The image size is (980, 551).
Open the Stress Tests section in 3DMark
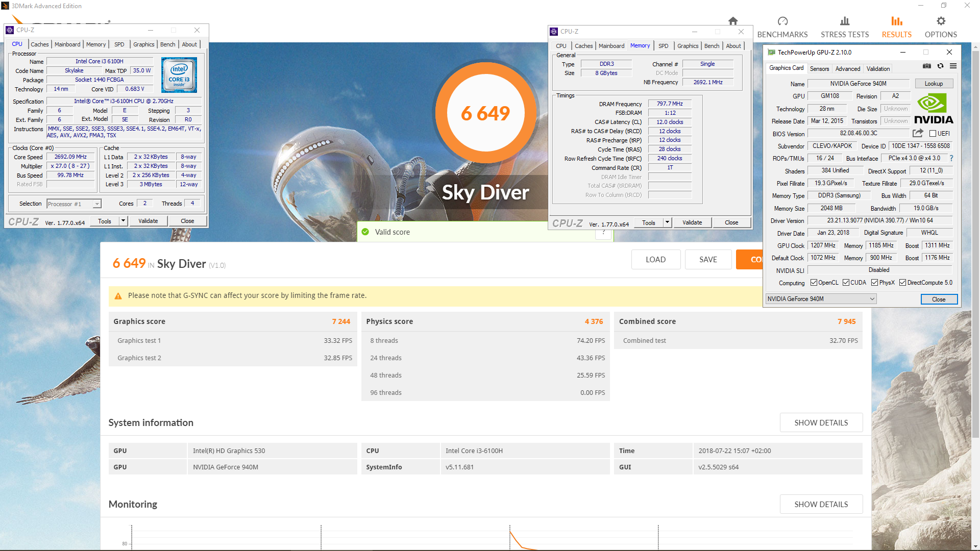pos(845,28)
